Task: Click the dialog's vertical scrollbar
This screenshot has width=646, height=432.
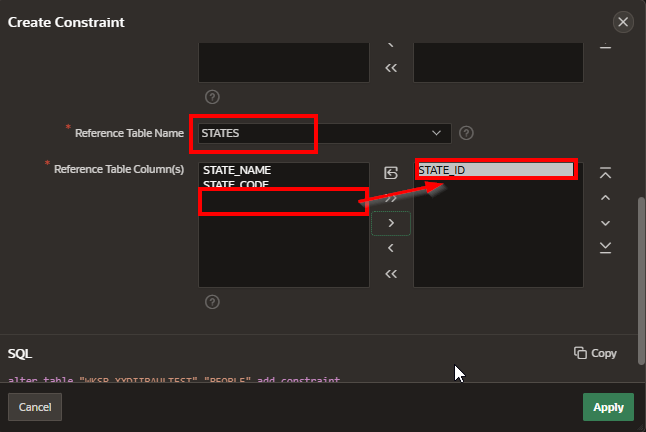Action: tap(641, 281)
